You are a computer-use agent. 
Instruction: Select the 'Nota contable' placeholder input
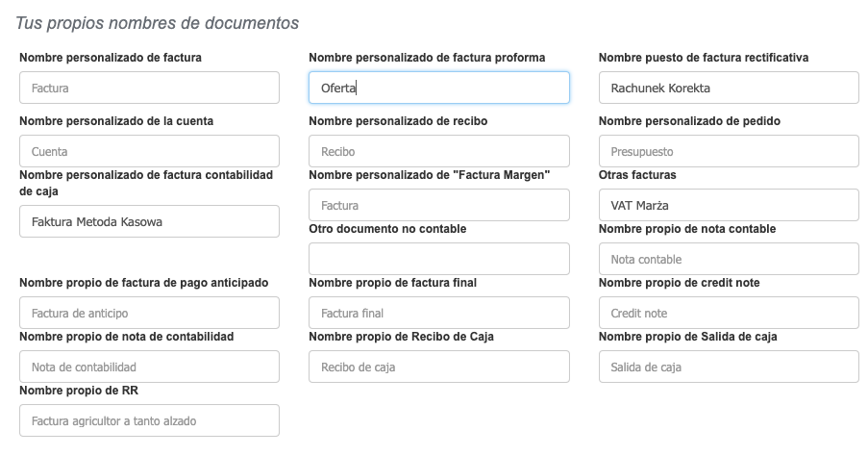728,260
